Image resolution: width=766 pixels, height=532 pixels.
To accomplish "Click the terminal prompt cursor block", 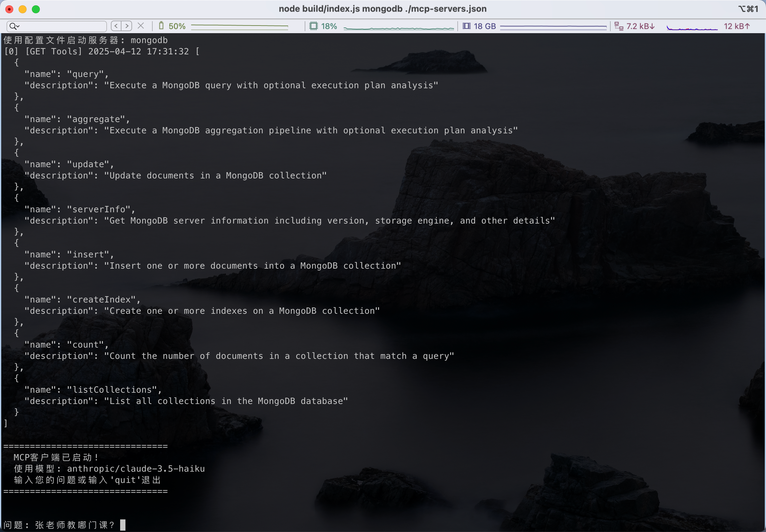I will click(x=123, y=525).
